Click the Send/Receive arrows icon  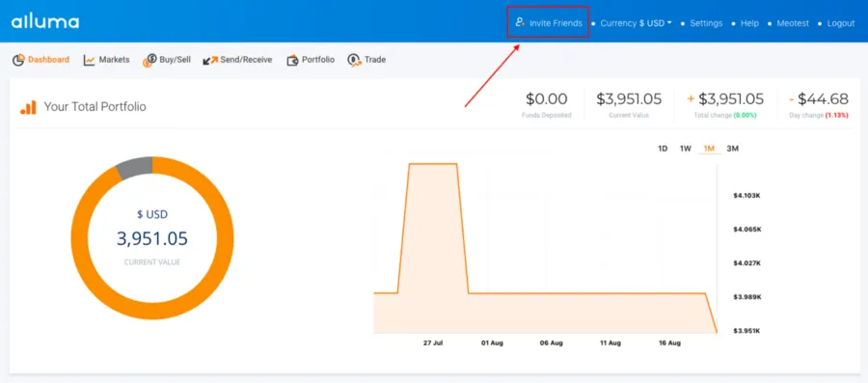210,60
